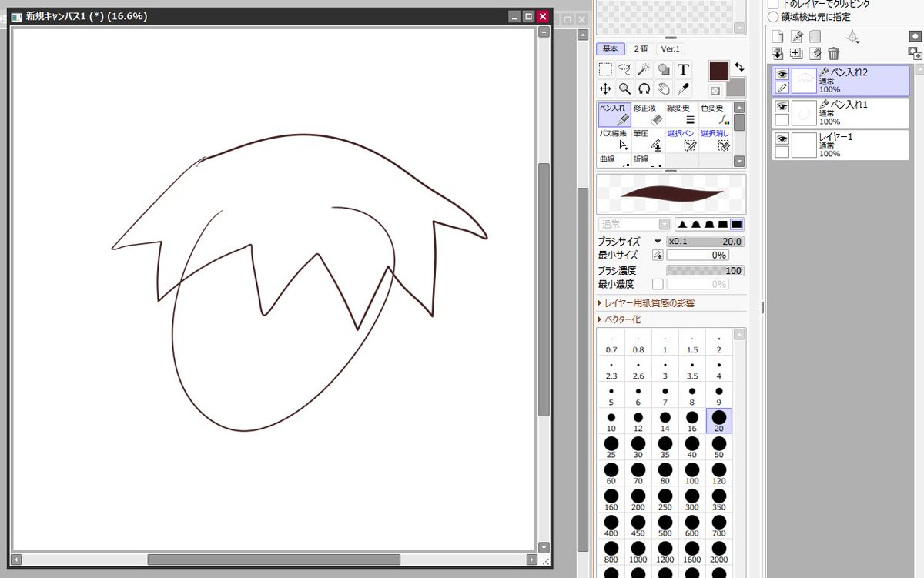Hide the ペン入れ2 layer eye

pyautogui.click(x=782, y=75)
